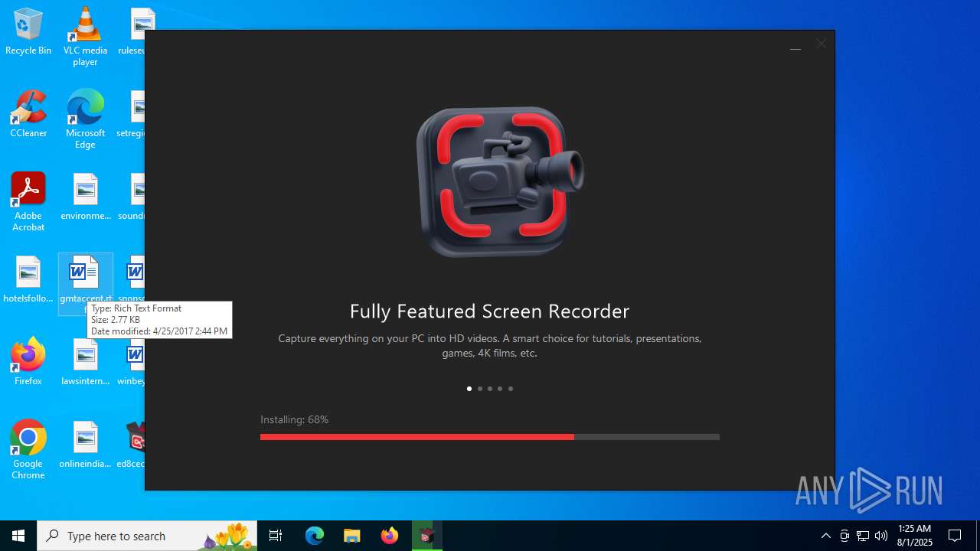This screenshot has height=551, width=980.
Task: Select the CCleaner desktop shortcut
Action: (28, 114)
